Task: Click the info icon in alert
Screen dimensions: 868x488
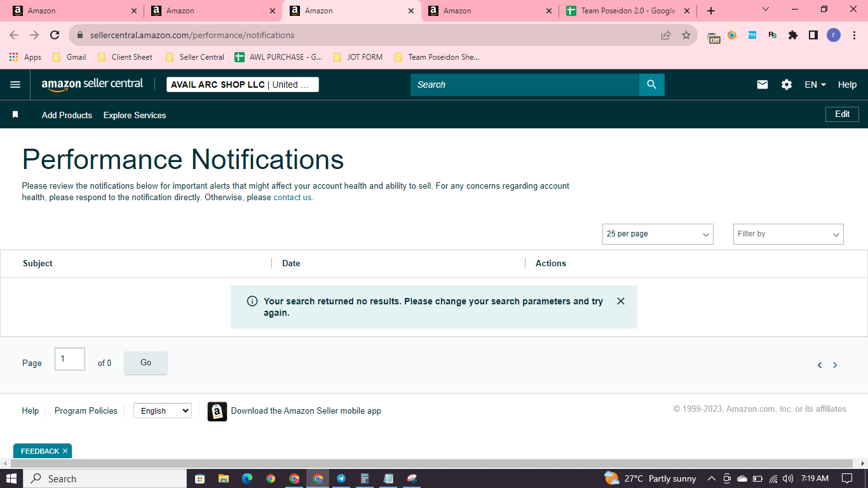Action: tap(252, 301)
